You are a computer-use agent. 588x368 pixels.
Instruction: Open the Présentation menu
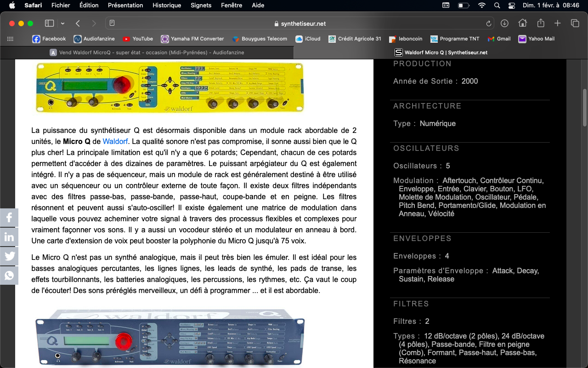pyautogui.click(x=125, y=6)
